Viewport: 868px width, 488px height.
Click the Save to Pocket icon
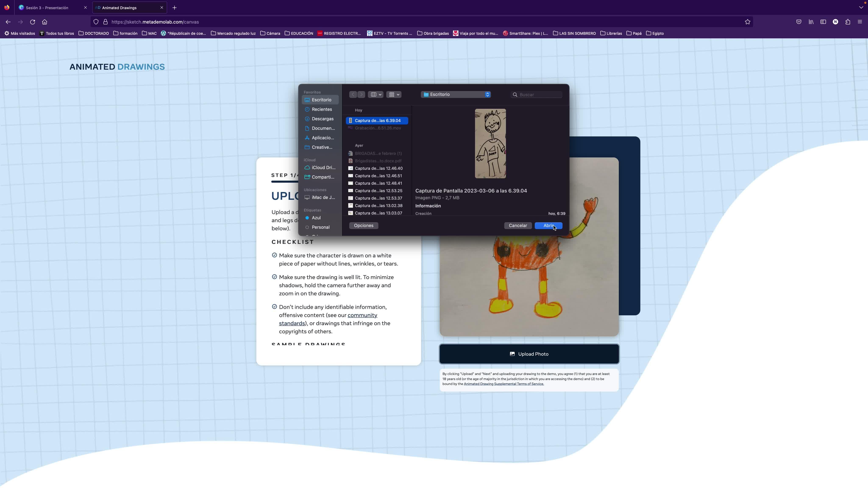click(x=798, y=22)
